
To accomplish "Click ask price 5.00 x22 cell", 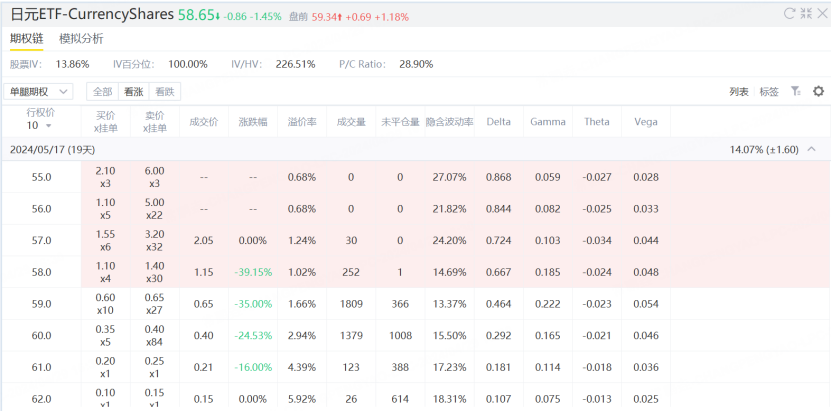I will point(155,209).
